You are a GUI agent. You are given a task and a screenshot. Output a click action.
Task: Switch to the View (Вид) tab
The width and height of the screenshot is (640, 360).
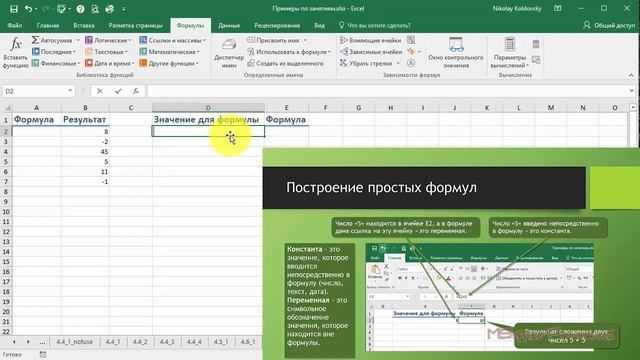[x=319, y=25]
